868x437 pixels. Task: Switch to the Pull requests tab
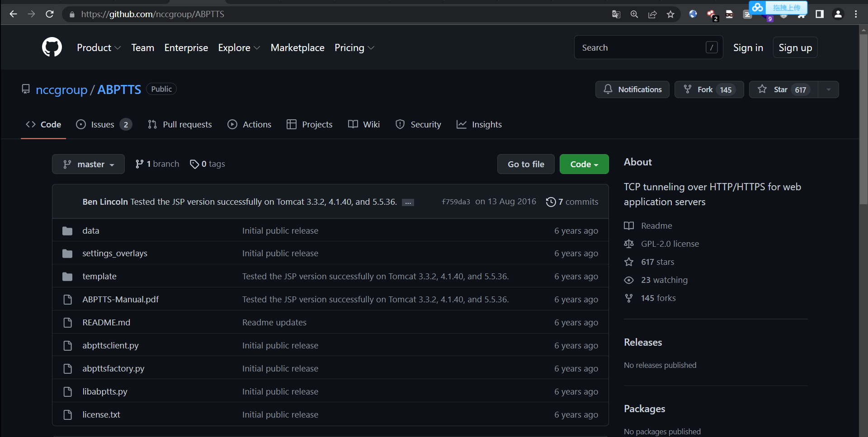[x=180, y=124]
